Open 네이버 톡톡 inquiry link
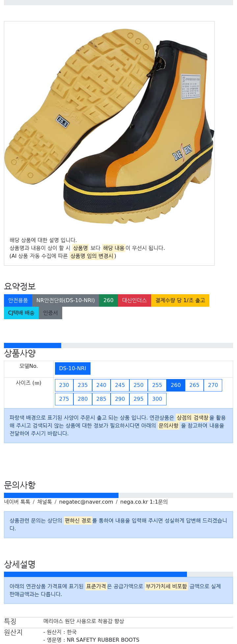This screenshot has height=644, width=237. (x=17, y=502)
